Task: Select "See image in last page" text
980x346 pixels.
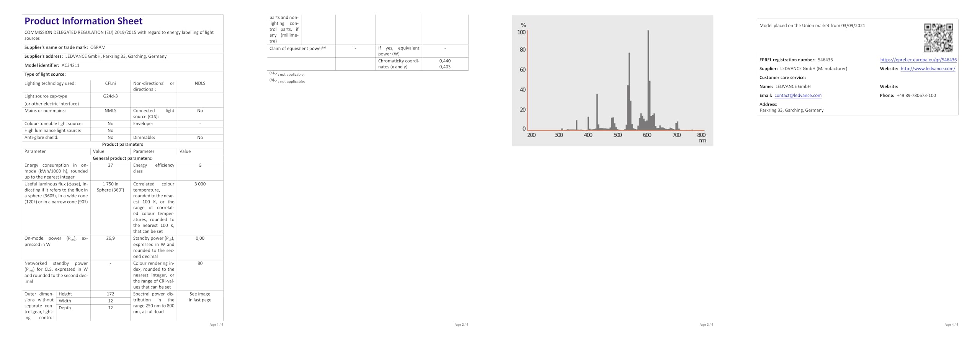Action: 200,297
